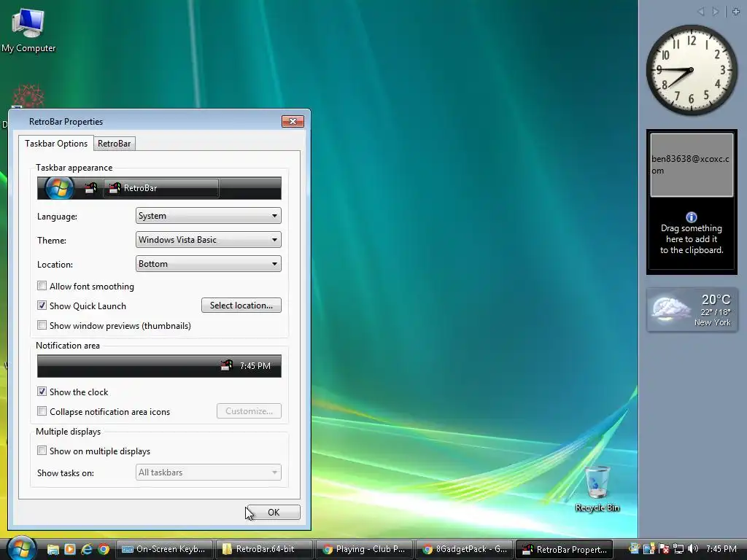Click the RetroBar Properties taskbar button
This screenshot has width=747, height=560.
pos(564,550)
